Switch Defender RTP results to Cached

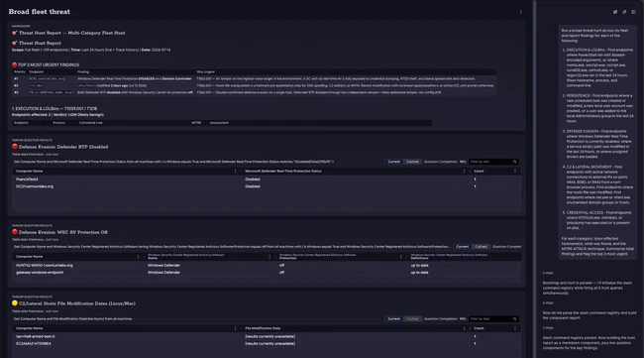point(412,162)
